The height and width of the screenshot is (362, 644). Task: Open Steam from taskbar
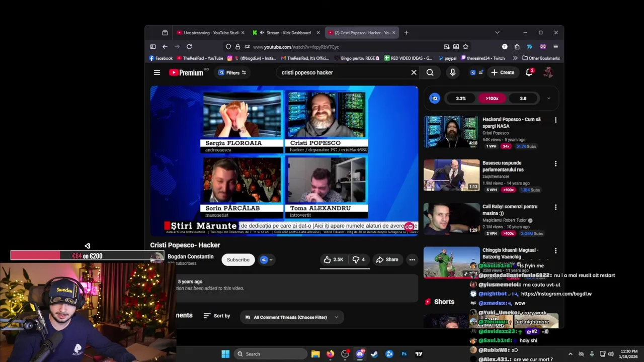[374, 354]
